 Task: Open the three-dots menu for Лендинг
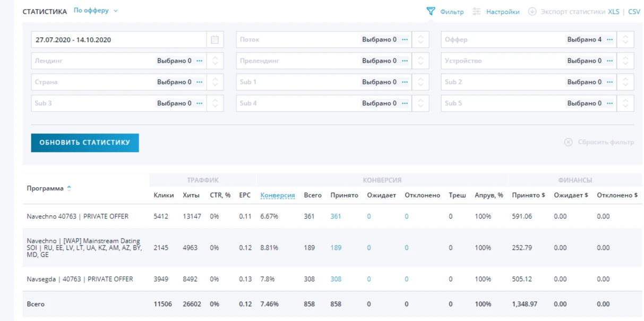point(200,61)
